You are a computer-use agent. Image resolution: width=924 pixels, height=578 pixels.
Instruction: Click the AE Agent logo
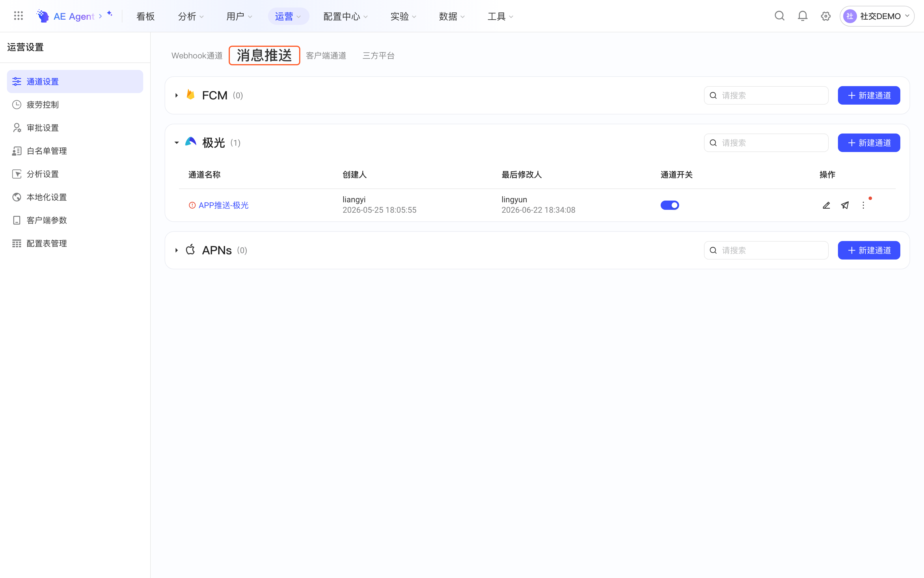coord(42,16)
